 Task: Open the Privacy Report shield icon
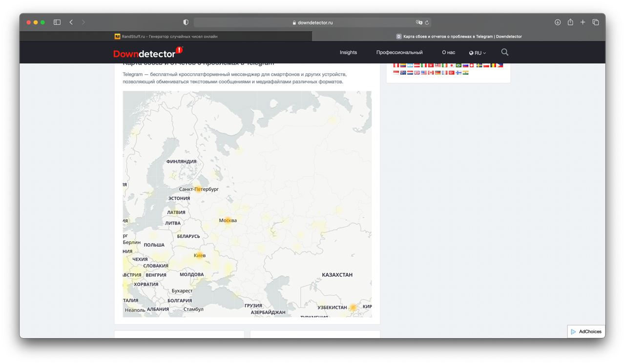186,22
